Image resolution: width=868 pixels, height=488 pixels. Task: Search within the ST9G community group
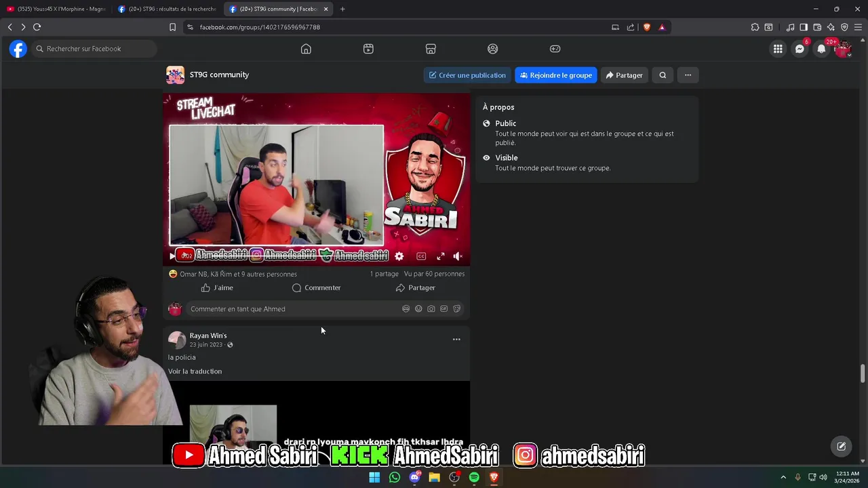663,75
